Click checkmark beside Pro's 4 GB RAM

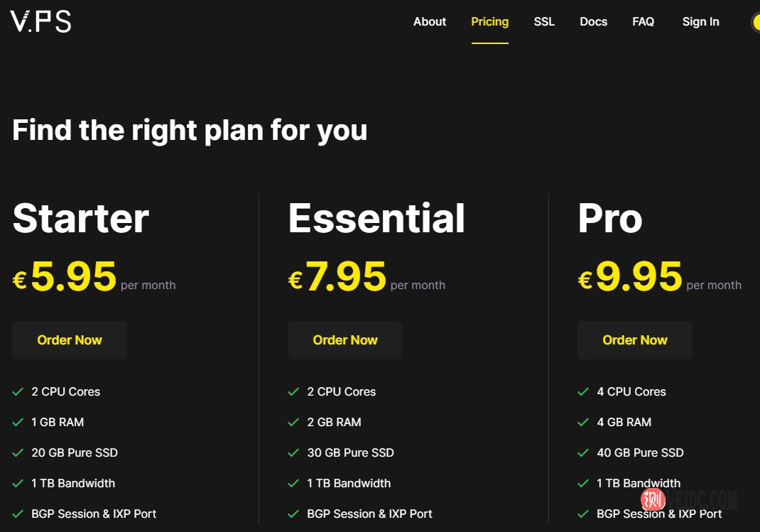tap(583, 423)
